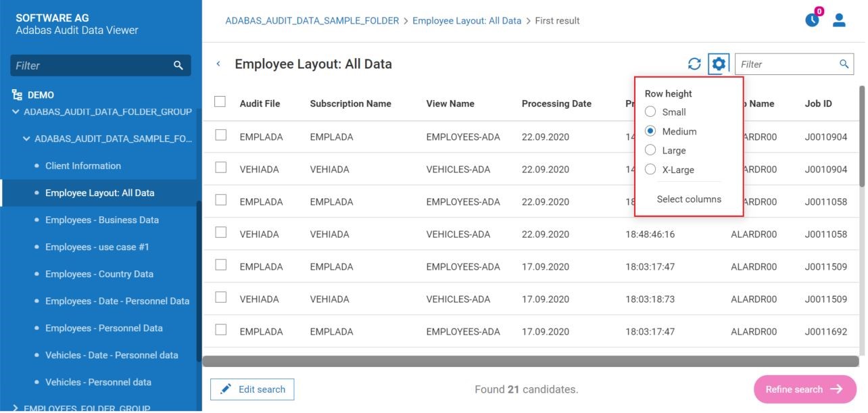
Task: Collapse ADABAS_AUDIT_DATA_FOLDER_GROUP node
Action: (x=16, y=112)
